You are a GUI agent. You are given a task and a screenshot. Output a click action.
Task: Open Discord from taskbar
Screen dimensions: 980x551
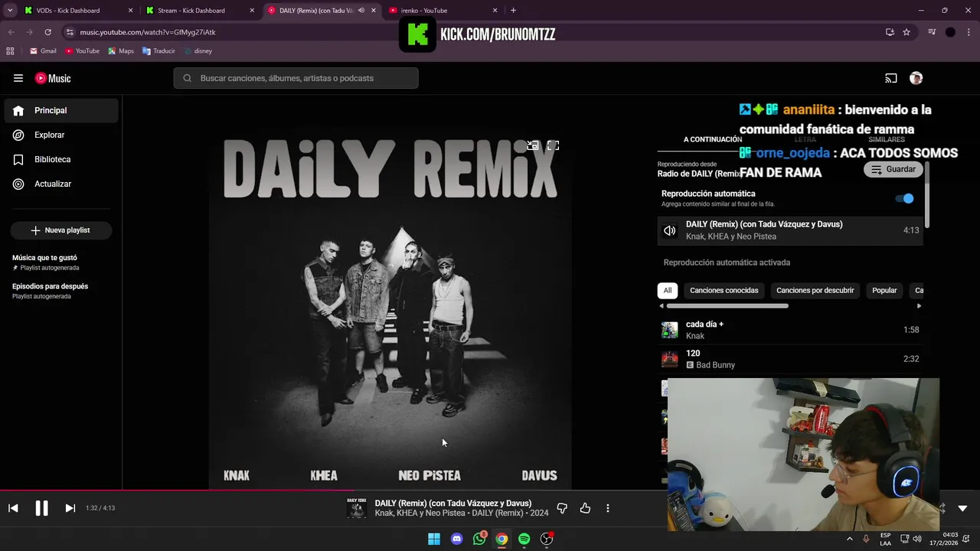point(457,539)
